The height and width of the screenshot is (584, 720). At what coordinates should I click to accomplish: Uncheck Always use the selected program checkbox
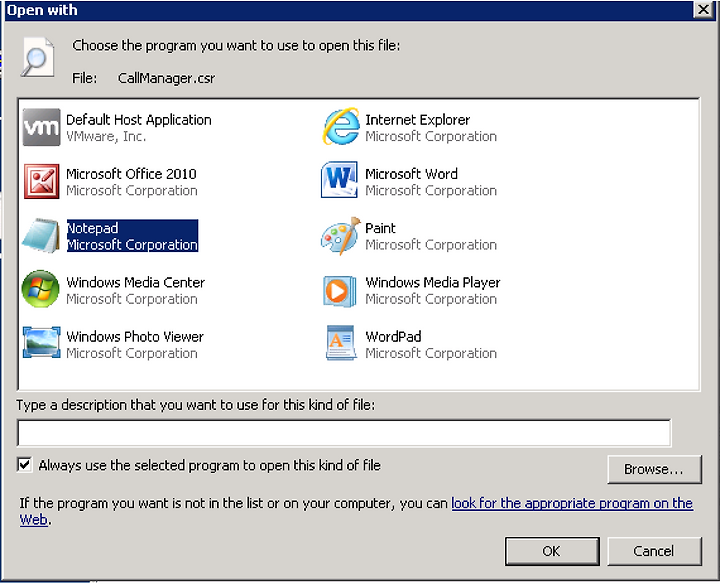pyautogui.click(x=24, y=465)
